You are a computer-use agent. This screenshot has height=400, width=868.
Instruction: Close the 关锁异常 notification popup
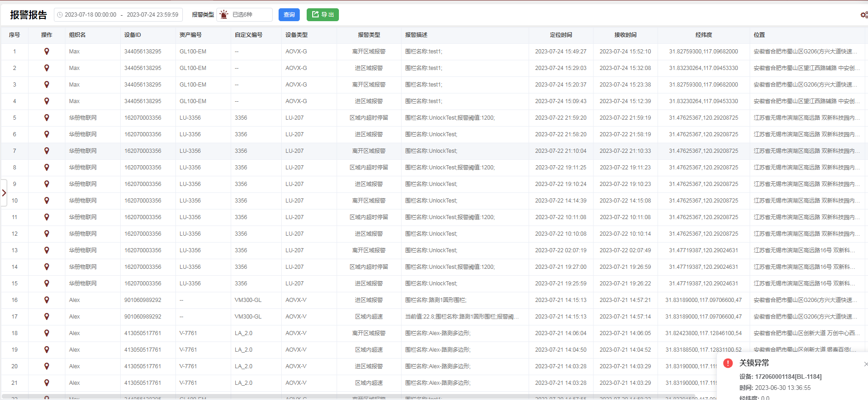[x=865, y=364]
